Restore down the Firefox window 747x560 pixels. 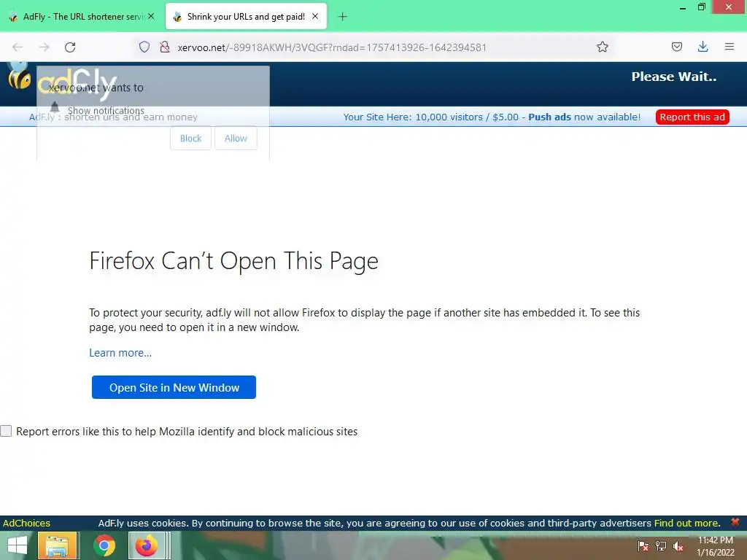coord(701,7)
